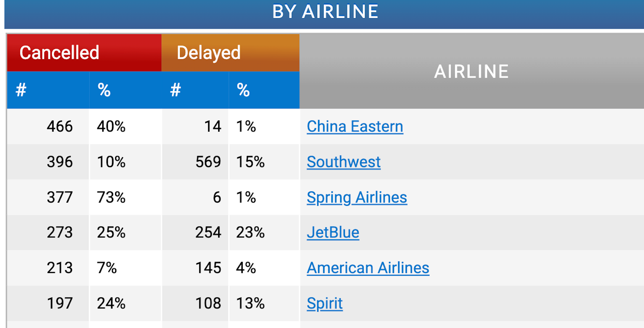Follow the Southwest link
The width and height of the screenshot is (644, 328).
pyautogui.click(x=343, y=162)
